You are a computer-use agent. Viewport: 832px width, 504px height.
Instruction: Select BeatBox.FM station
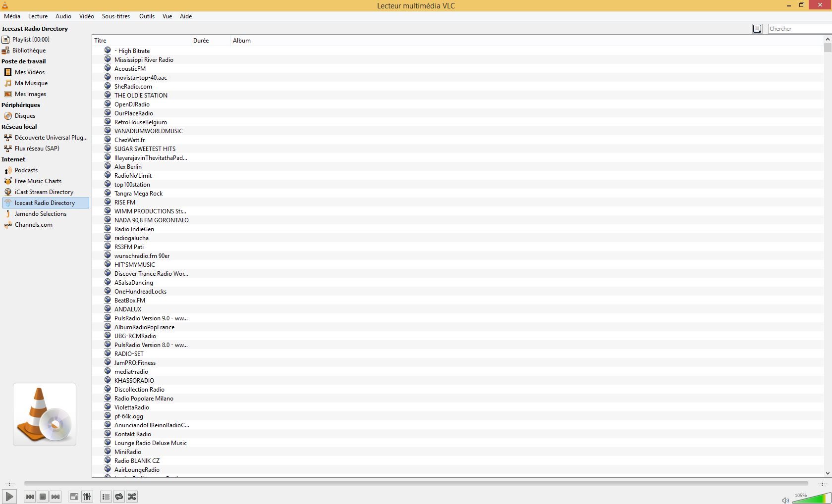click(129, 301)
